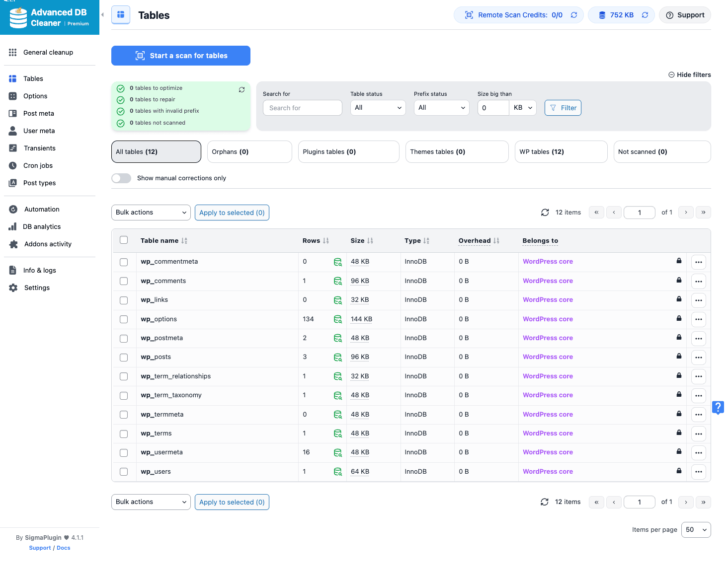
Task: Refresh the Remote Scan Credits counter
Action: tap(574, 15)
